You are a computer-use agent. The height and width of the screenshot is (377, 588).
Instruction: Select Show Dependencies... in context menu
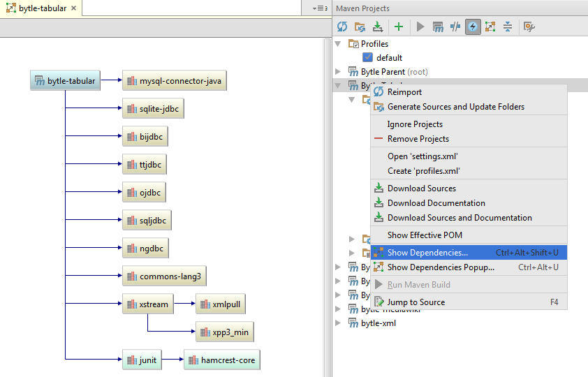(x=427, y=253)
